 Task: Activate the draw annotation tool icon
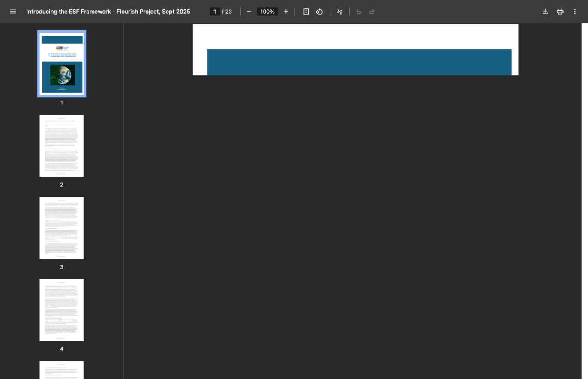pos(340,12)
